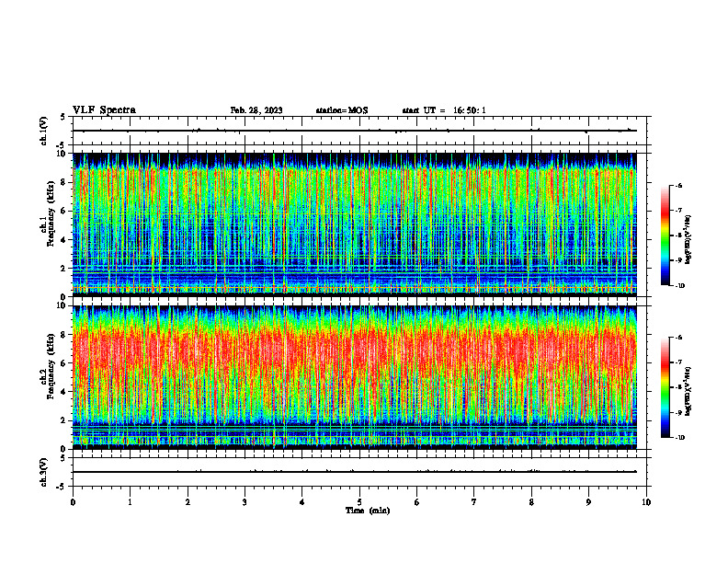This screenshot has height=563, width=728.
Task: Click the "2" kHz tick on ch.2 frequency axis
Action: tap(64, 420)
